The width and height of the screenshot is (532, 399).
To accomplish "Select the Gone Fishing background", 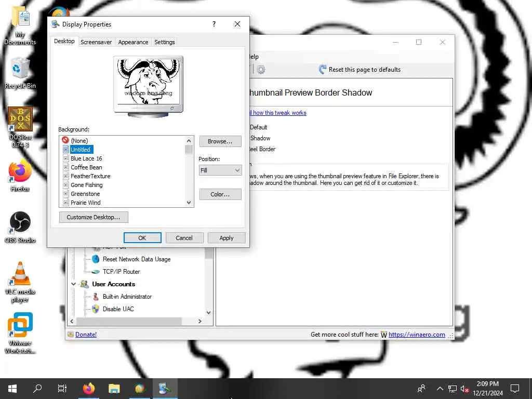I will tap(87, 185).
